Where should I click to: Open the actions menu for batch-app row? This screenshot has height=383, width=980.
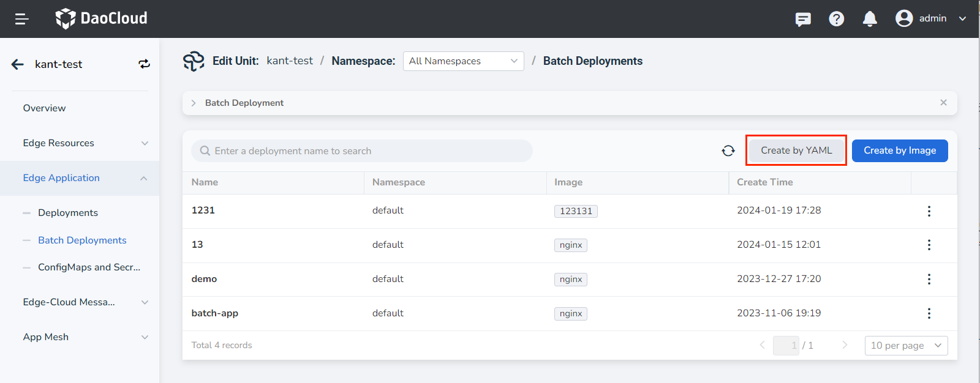tap(929, 313)
